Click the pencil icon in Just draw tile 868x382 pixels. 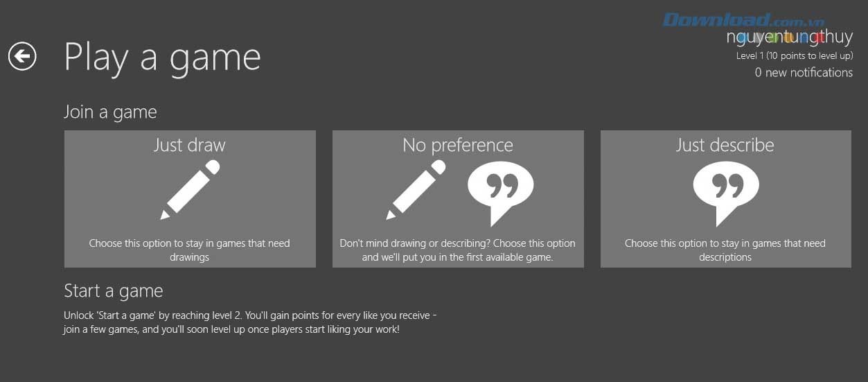190,190
